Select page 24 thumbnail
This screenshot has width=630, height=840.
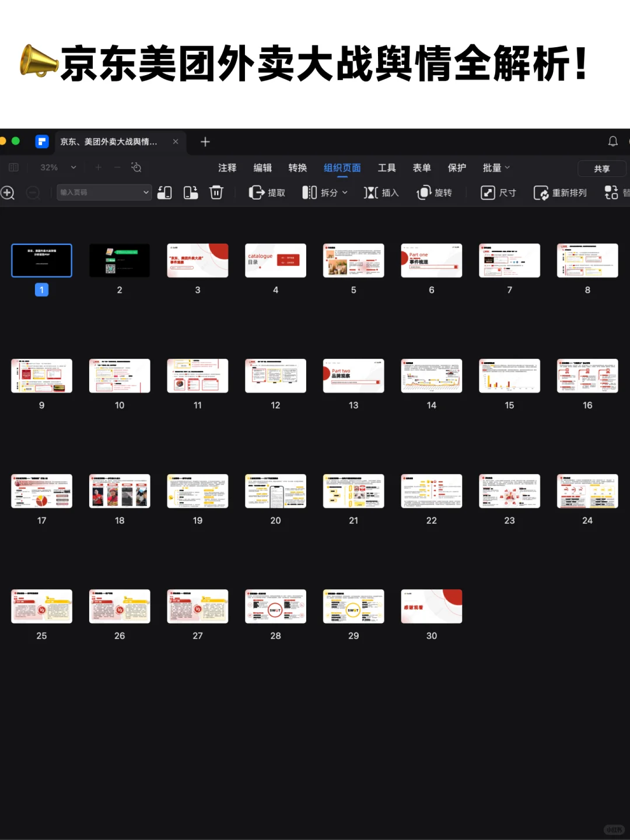[587, 491]
